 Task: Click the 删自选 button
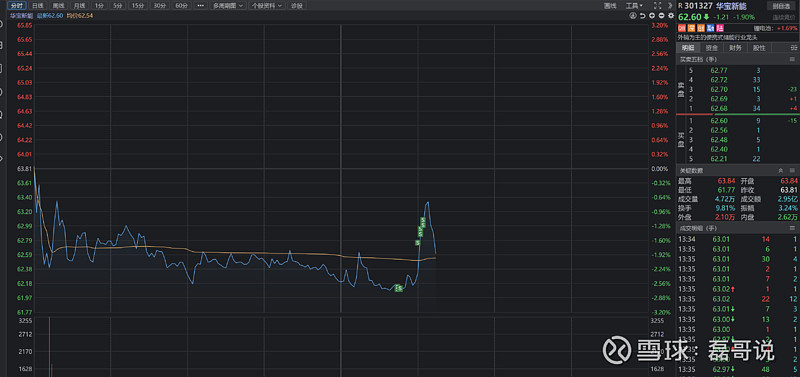click(781, 6)
